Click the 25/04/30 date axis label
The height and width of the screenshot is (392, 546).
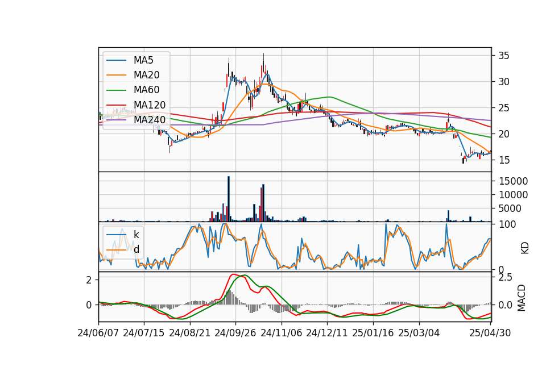490,333
